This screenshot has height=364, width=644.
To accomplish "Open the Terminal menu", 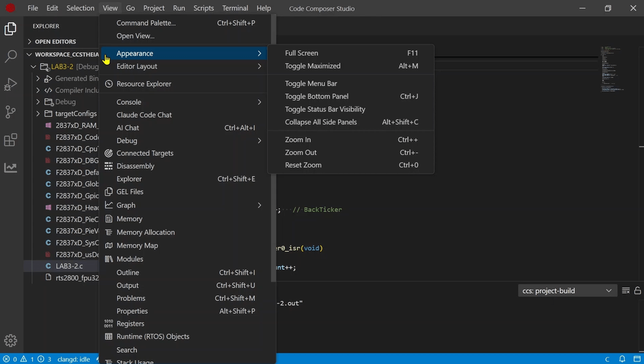I will (x=235, y=8).
